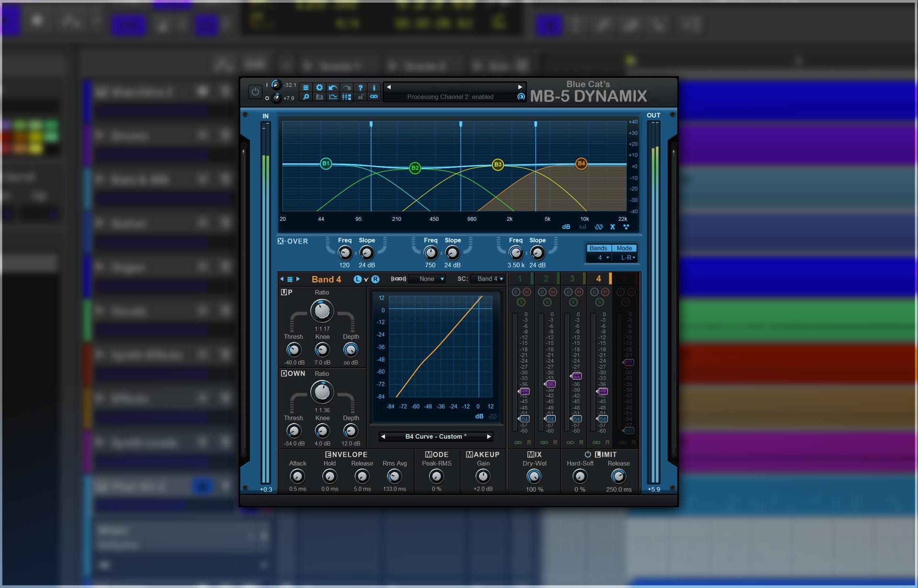Image resolution: width=918 pixels, height=588 pixels.
Task: Open the Bands count dropdown showing 4
Action: click(x=599, y=258)
